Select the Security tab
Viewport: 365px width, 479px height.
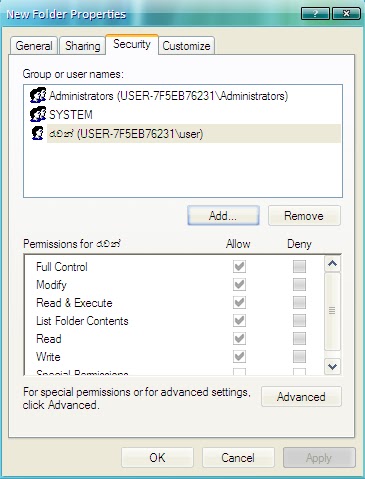click(132, 44)
